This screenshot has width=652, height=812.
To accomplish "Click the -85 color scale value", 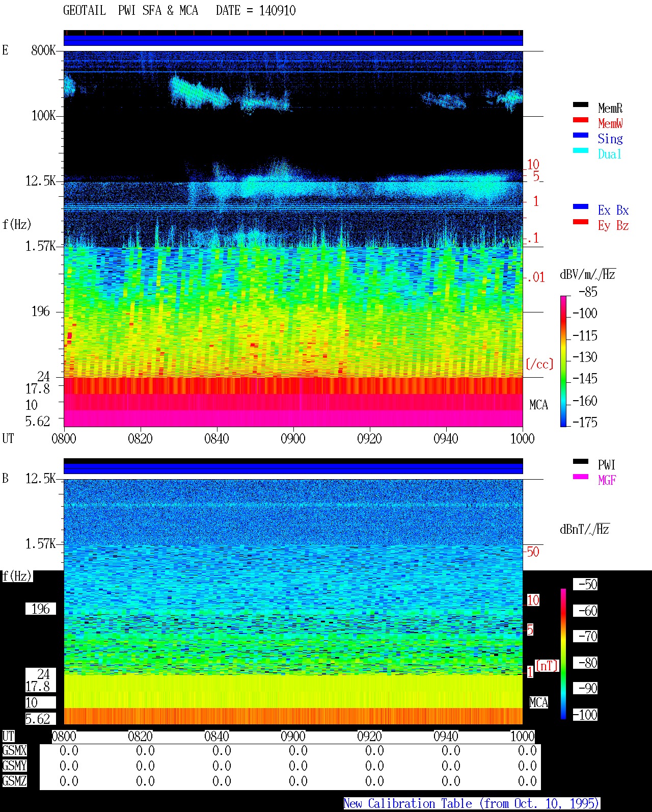I will [x=588, y=292].
